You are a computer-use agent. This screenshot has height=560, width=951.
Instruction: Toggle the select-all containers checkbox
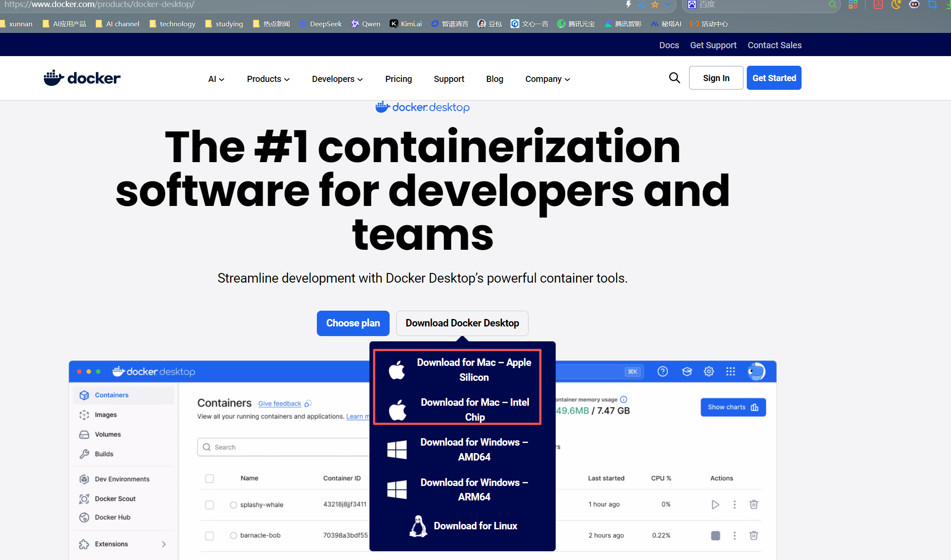[x=209, y=478]
